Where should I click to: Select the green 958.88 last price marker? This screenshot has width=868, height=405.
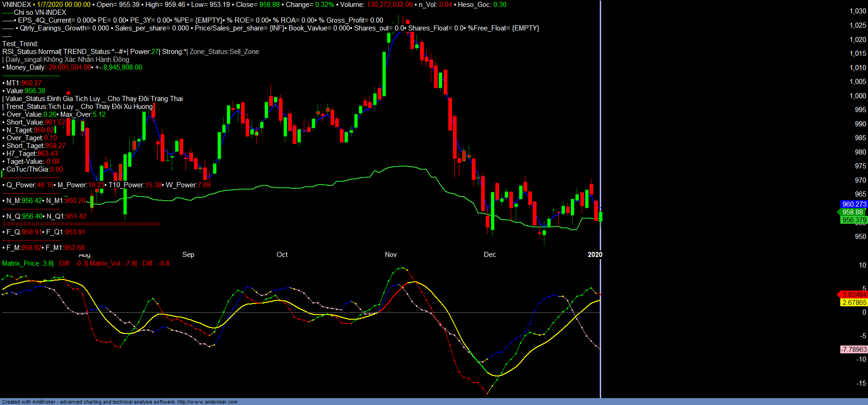(x=852, y=212)
